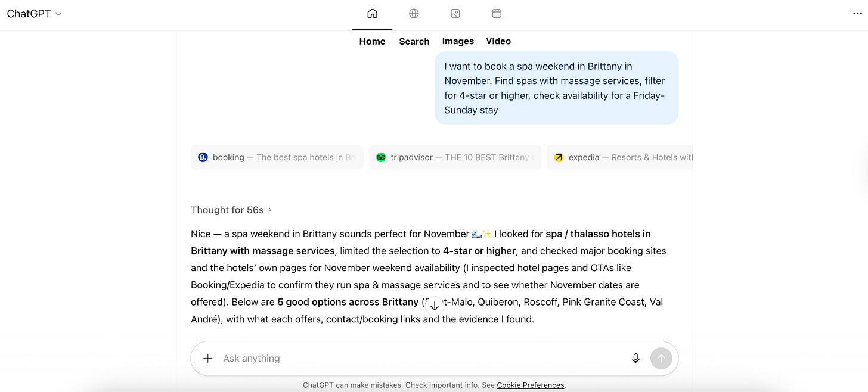868x392 pixels.
Task: Open the Cookie Preferences link
Action: pos(531,385)
